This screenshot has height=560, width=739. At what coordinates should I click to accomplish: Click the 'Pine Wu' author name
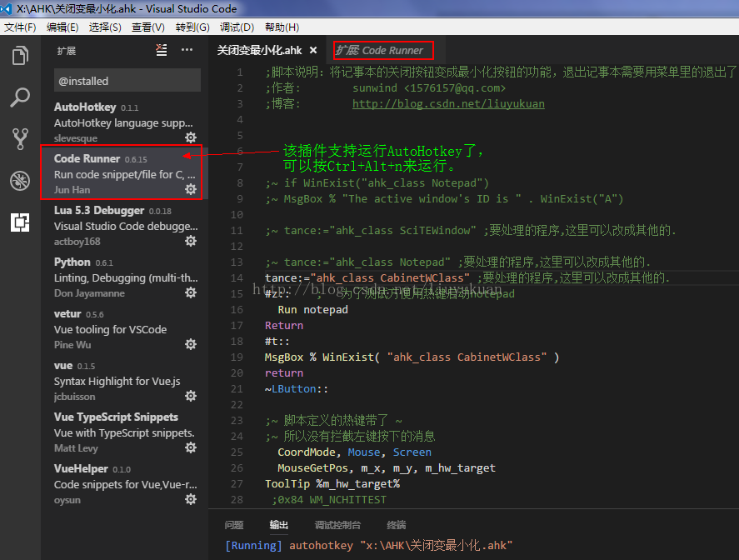coord(72,344)
